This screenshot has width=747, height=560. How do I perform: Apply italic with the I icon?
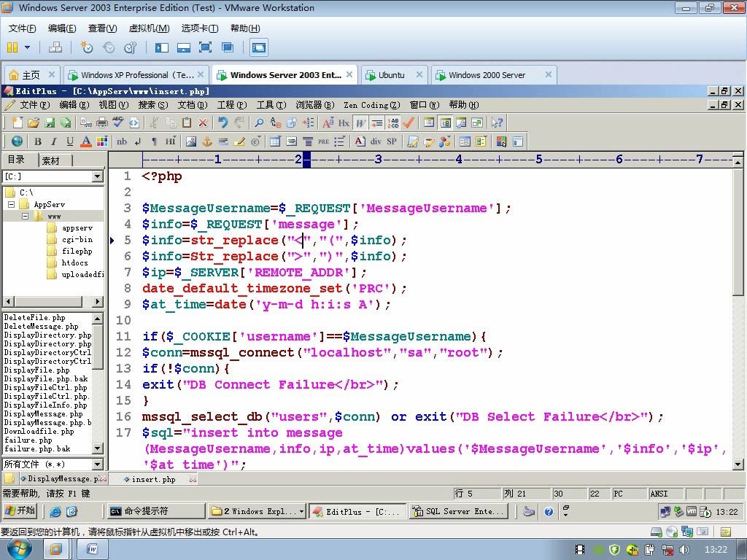(53, 141)
